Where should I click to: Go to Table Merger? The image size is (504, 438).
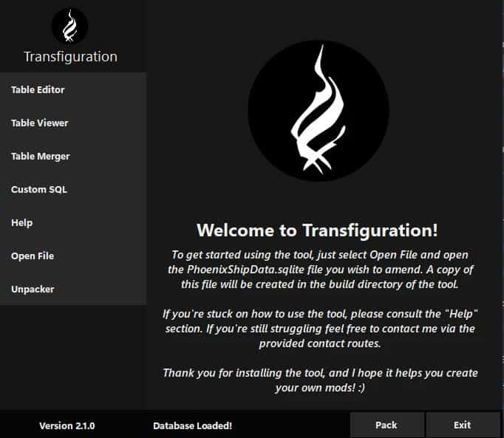[x=73, y=156]
